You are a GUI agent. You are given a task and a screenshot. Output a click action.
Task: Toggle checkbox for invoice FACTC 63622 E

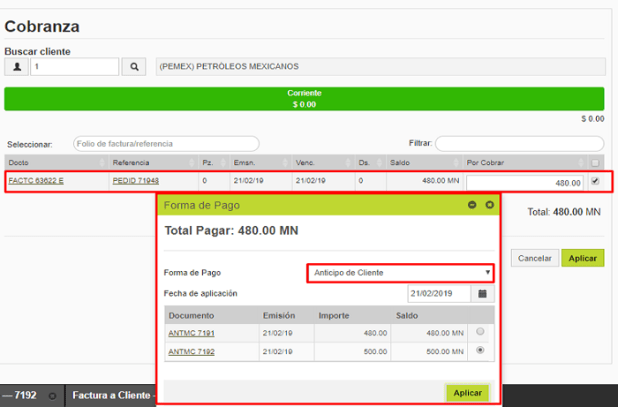click(595, 181)
